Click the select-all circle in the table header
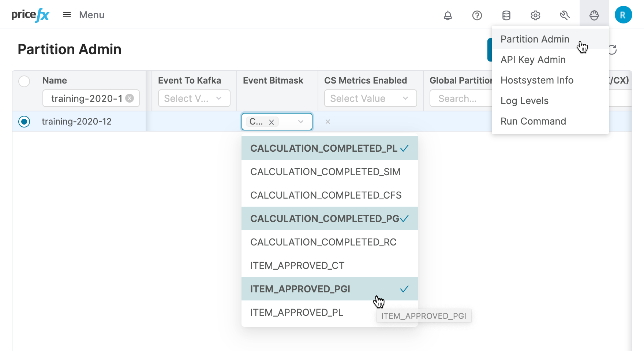The image size is (644, 351). [24, 81]
